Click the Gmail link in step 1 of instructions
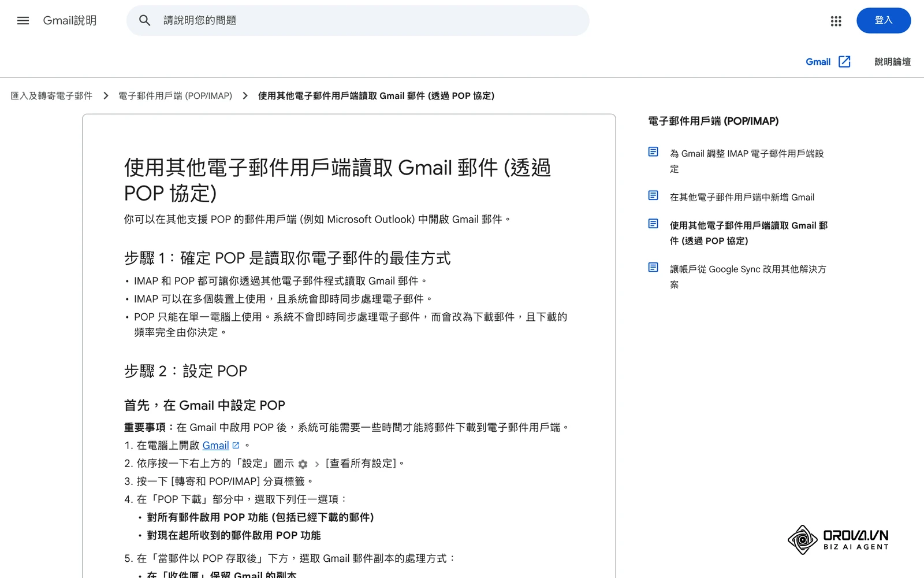 215,446
